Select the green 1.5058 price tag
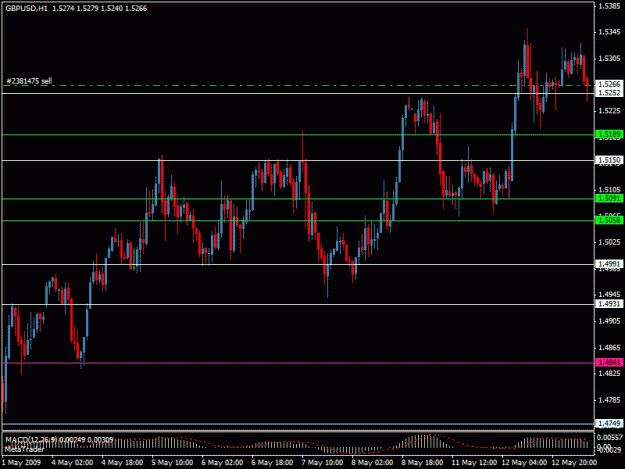 tap(609, 220)
